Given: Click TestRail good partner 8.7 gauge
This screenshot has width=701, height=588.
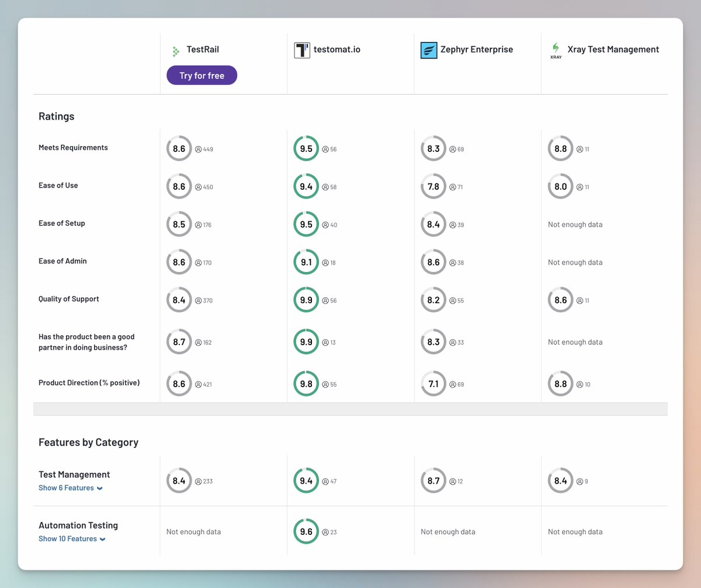Looking at the screenshot, I should click(x=179, y=342).
